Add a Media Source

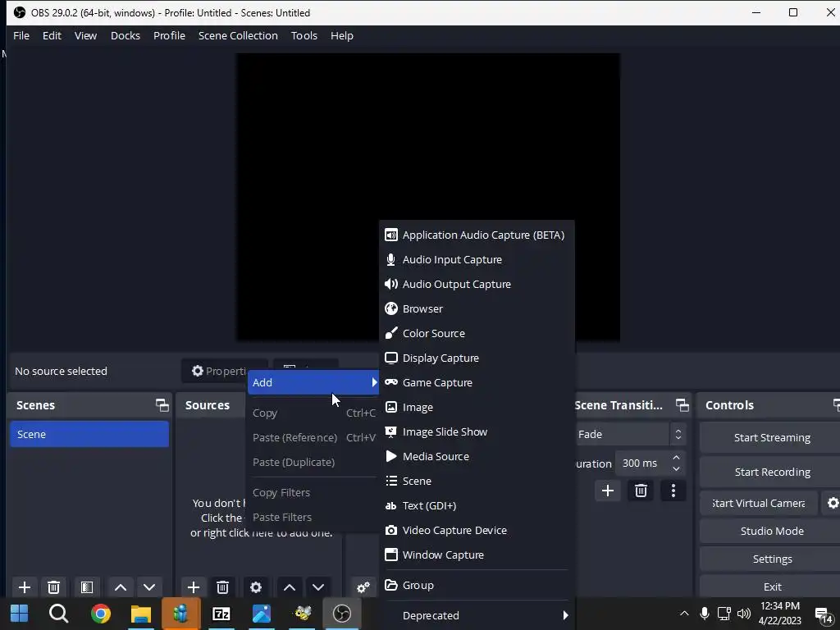[x=477, y=456]
